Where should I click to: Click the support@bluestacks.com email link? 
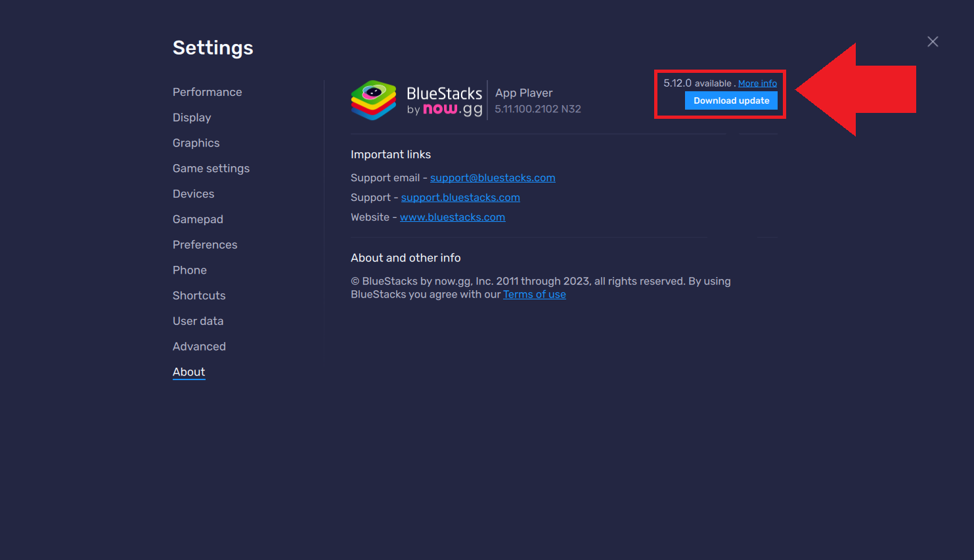[x=493, y=178]
